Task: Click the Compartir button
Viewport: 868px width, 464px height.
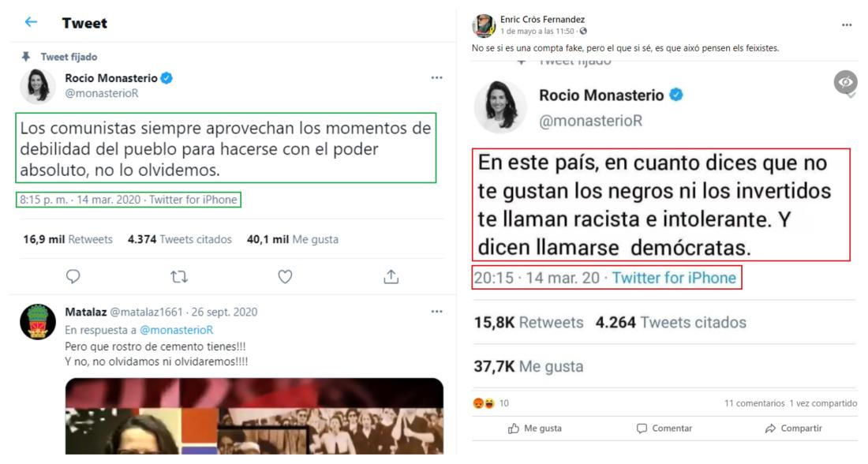Action: coord(794,428)
